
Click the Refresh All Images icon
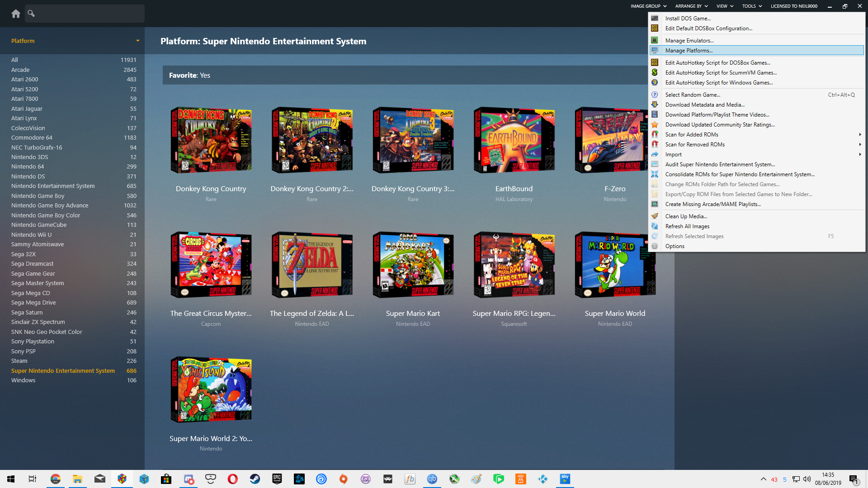655,226
